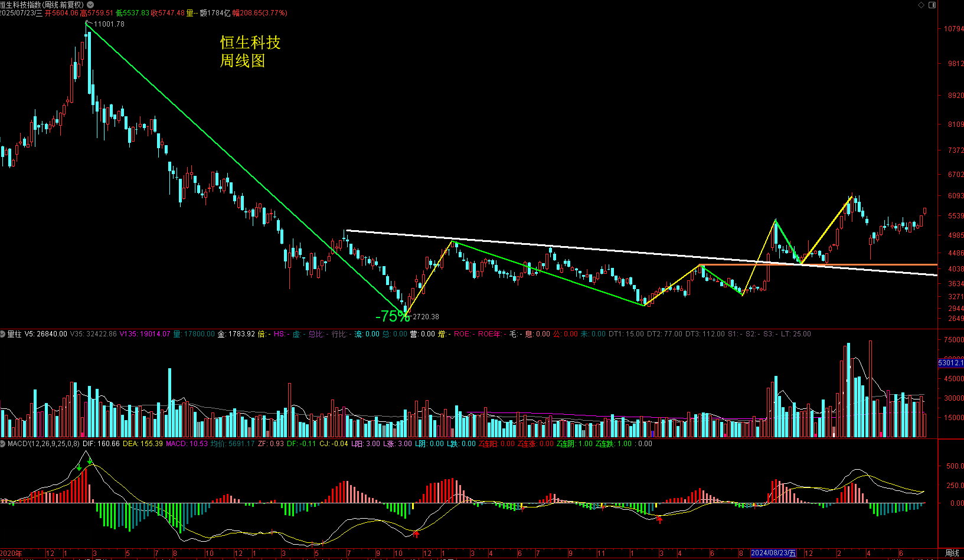Click the diamond marker icon at top right

click(x=921, y=5)
